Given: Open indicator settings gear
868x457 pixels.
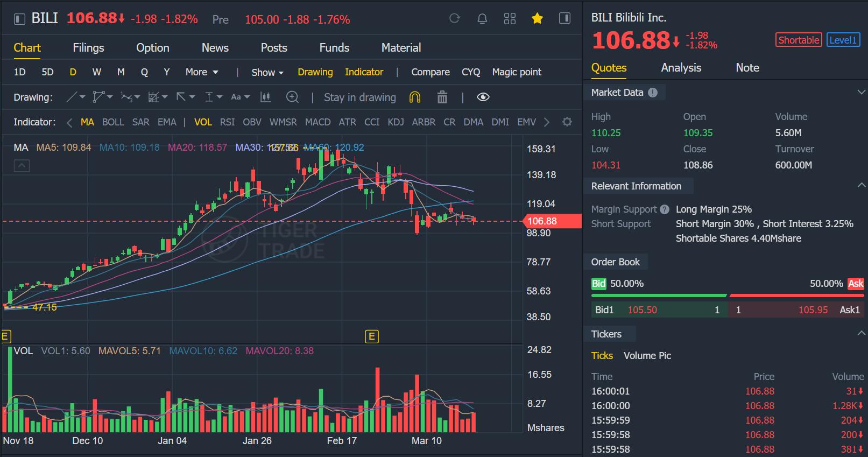Looking at the screenshot, I should (x=567, y=122).
